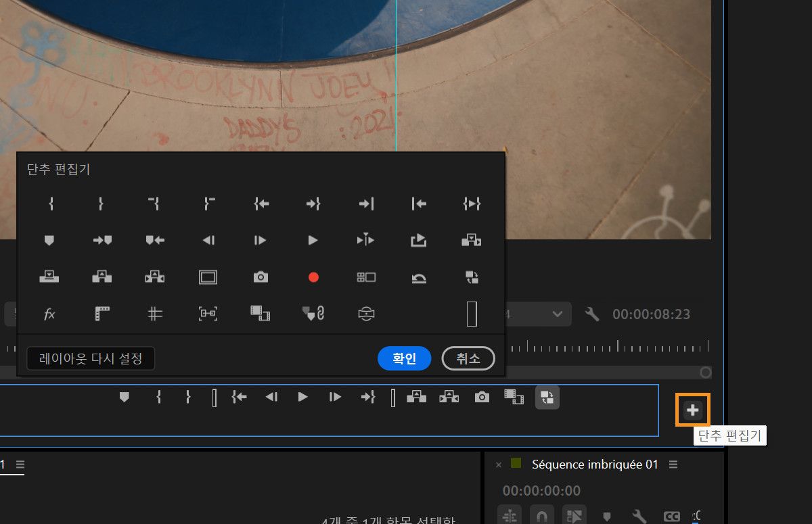Select Go to Previous Marker icon
Screen dimensions: 812x524
(155, 240)
